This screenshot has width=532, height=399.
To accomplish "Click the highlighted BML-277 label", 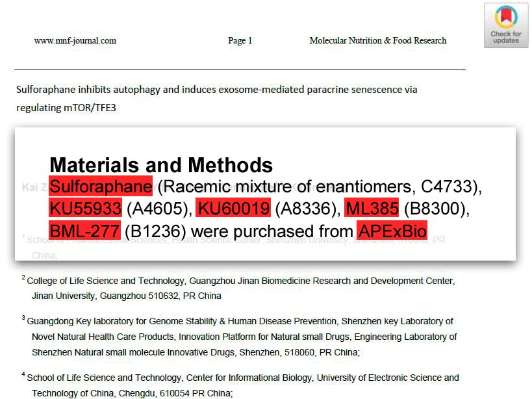I will [x=84, y=230].
